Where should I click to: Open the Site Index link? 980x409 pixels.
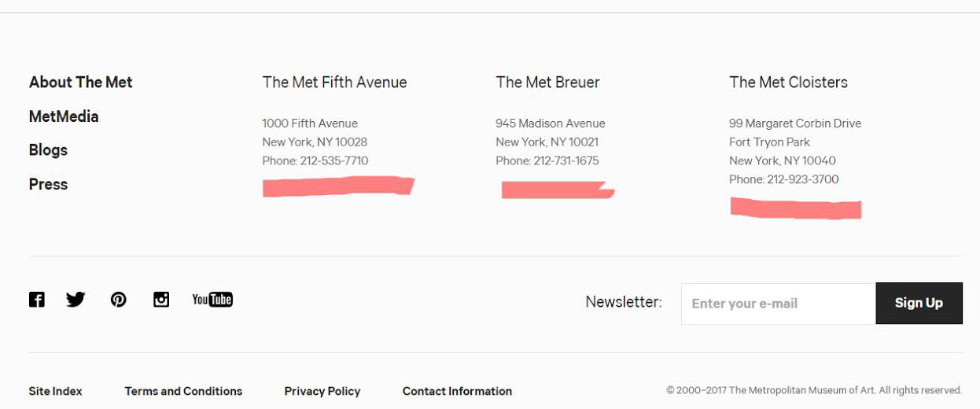click(55, 391)
